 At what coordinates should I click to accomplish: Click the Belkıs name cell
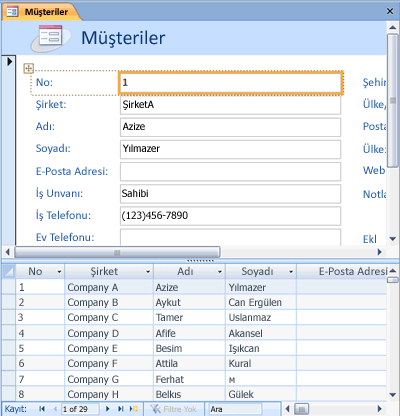coord(189,394)
